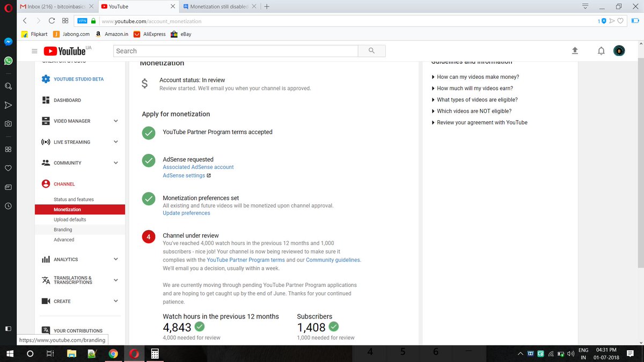Image resolution: width=644 pixels, height=362 pixels.
Task: Open Chrome from the taskbar
Action: (x=113, y=354)
